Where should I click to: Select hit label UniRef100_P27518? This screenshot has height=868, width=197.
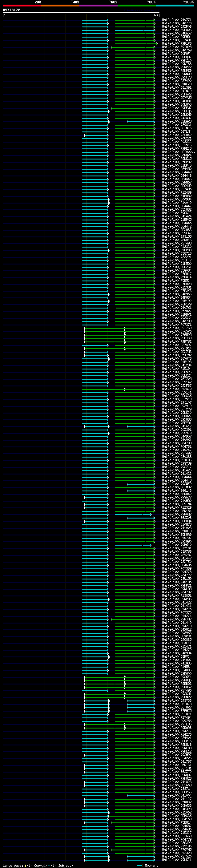point(176,399)
